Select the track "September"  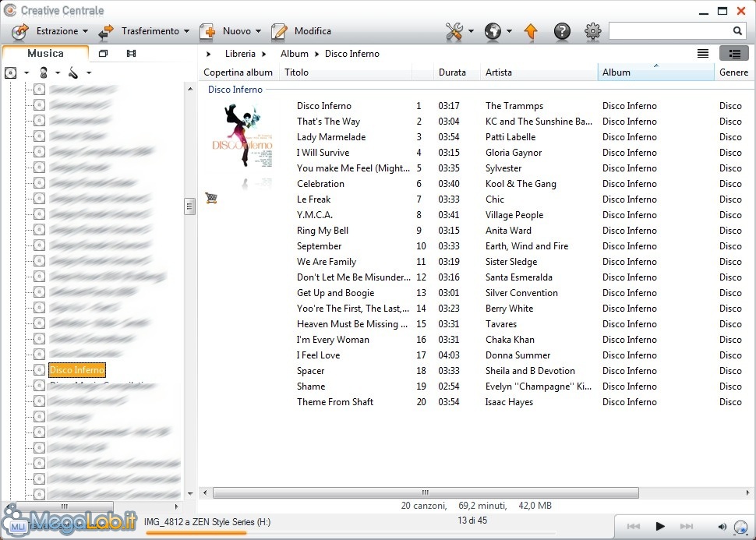320,246
